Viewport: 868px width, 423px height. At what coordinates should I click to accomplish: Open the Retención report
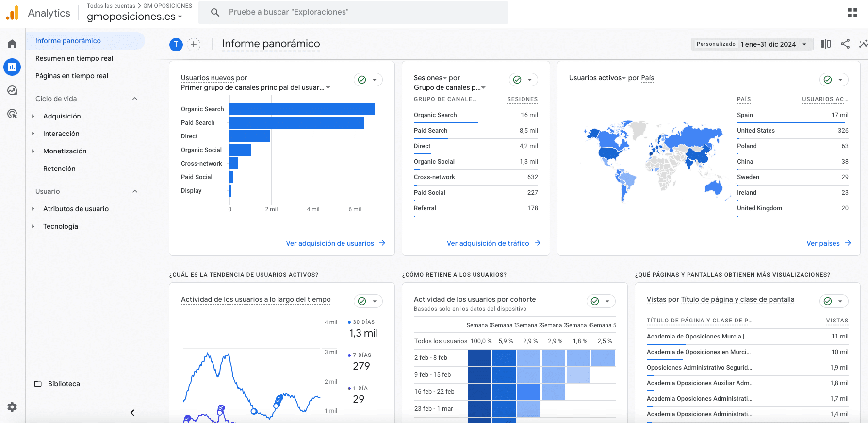tap(59, 169)
